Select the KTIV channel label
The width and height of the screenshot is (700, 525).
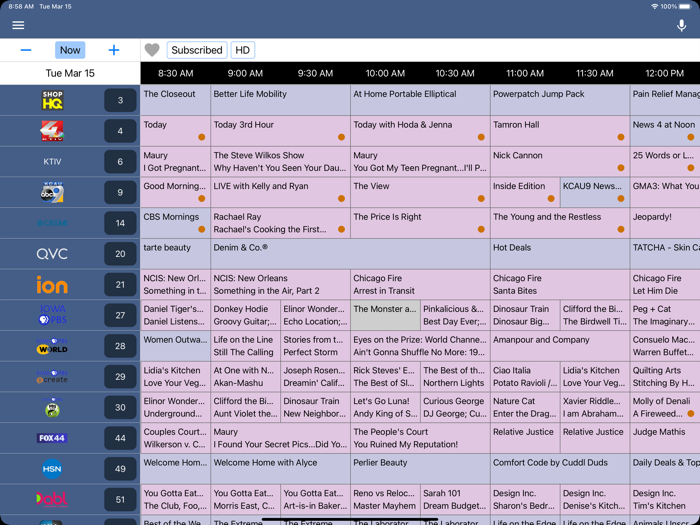pyautogui.click(x=52, y=162)
